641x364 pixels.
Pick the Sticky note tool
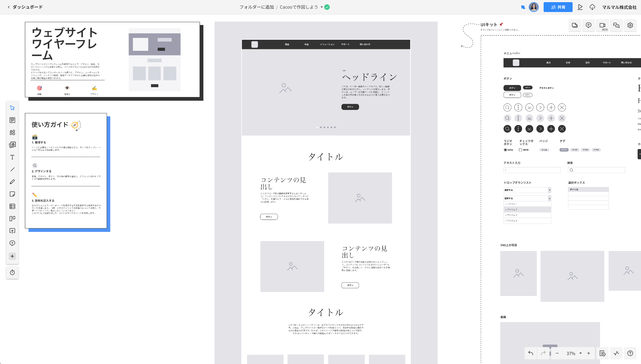click(x=12, y=194)
